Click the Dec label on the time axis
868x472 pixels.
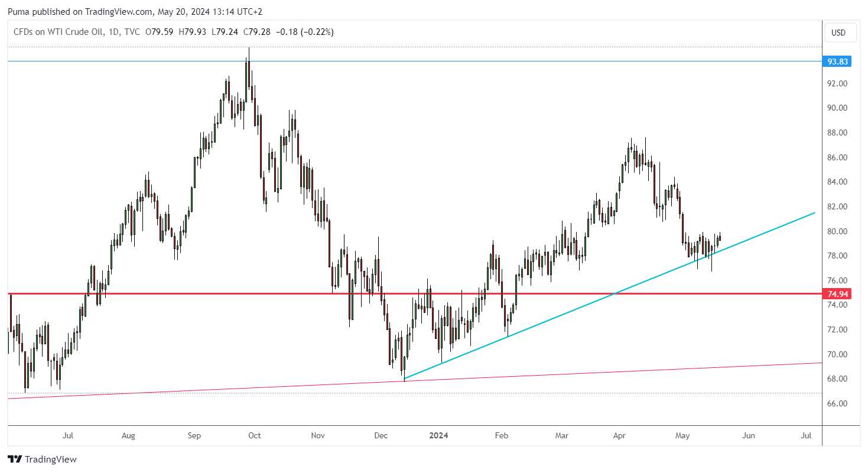click(x=381, y=436)
